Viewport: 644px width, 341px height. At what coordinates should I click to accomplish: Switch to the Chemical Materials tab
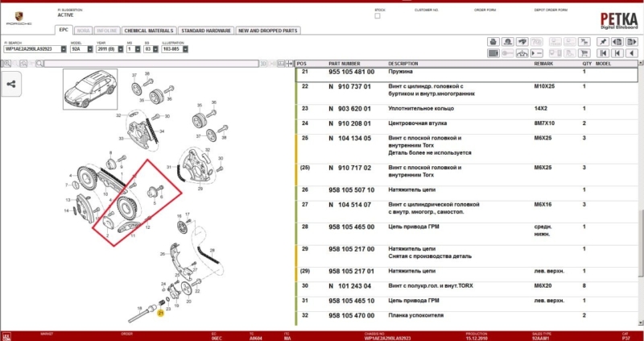tap(148, 30)
